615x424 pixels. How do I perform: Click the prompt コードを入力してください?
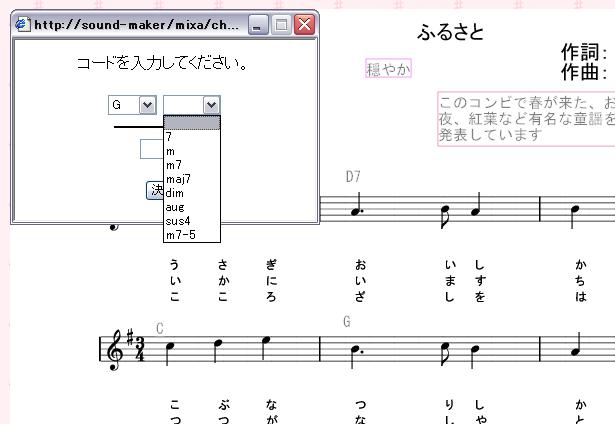tap(162, 63)
